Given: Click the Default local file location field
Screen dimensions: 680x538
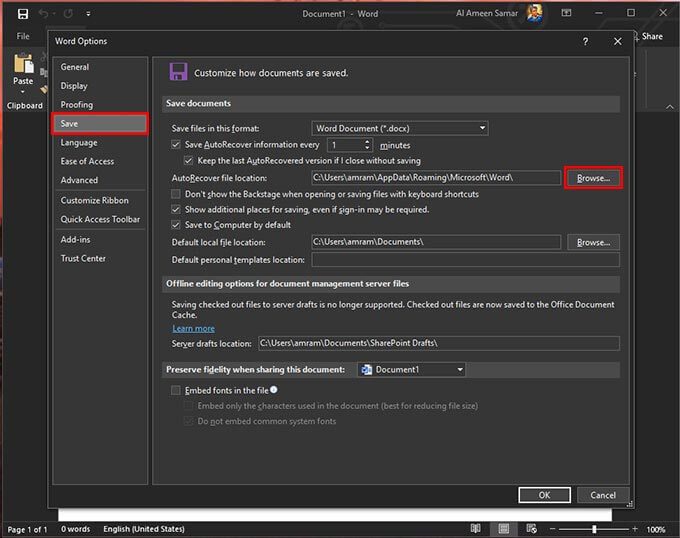Looking at the screenshot, I should [436, 242].
